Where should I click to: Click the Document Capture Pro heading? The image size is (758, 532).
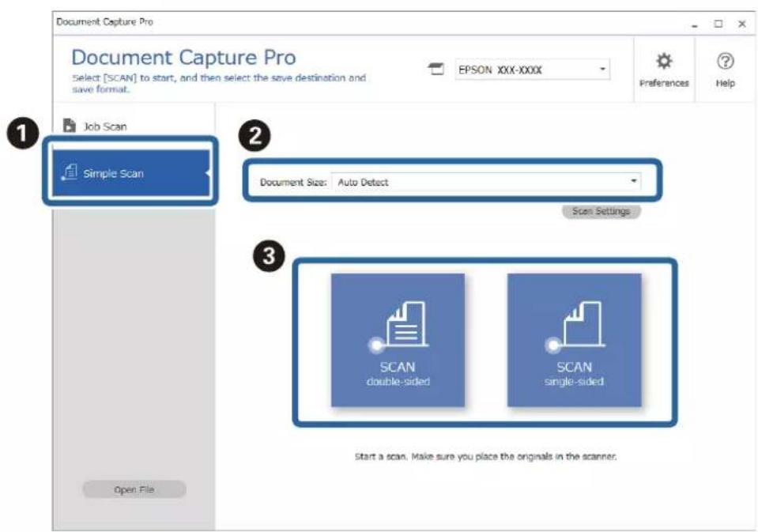point(183,58)
